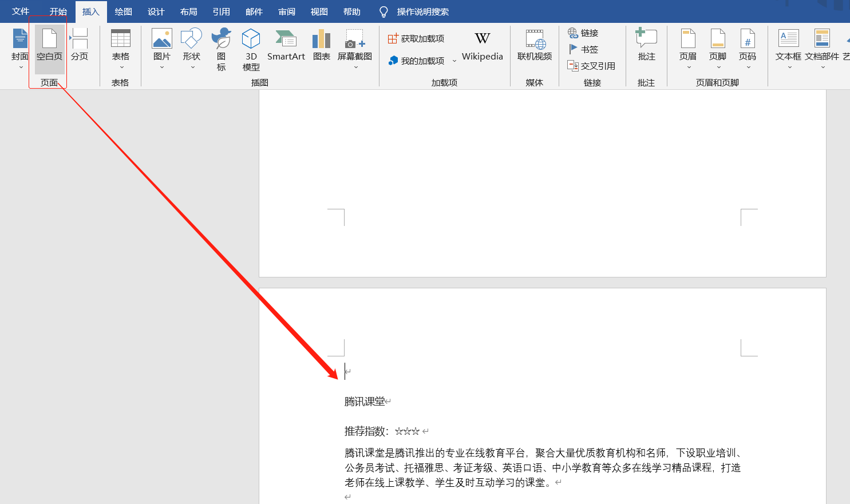Open the 表格 table insert button
850x504 pixels.
tap(121, 49)
